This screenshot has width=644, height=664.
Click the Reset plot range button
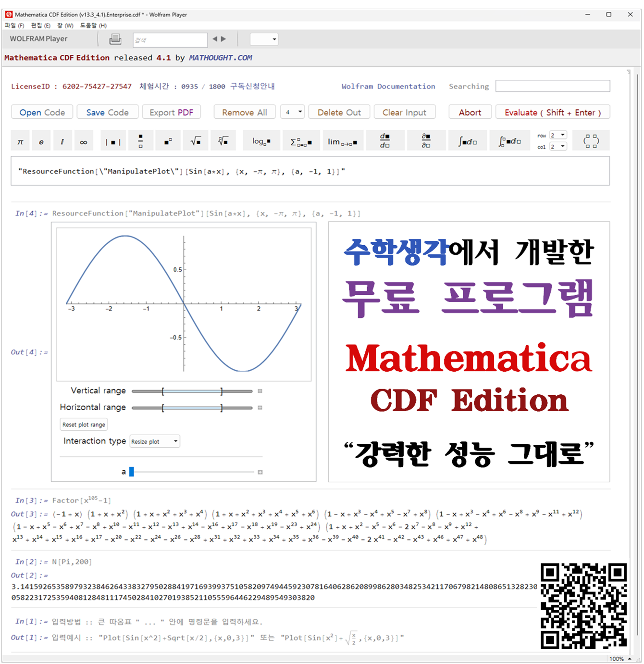84,425
